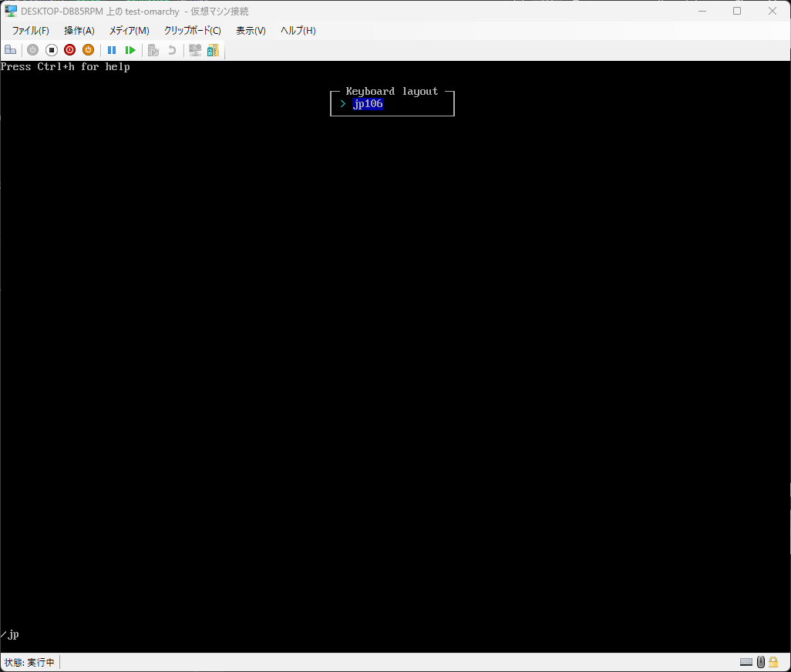Click the folder and server toolbar icon

(213, 50)
